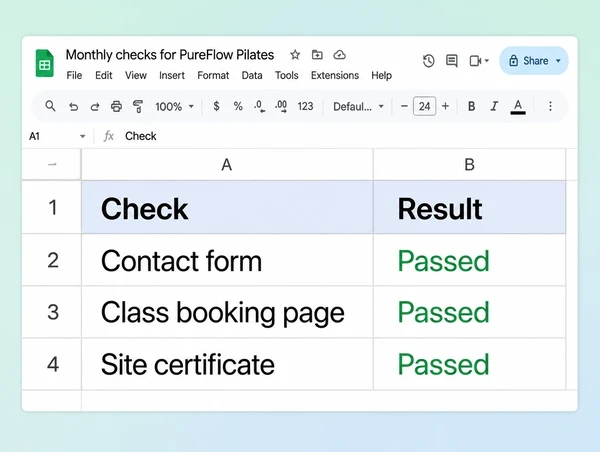
Task: Activate the paint format tool
Action: pos(138,106)
